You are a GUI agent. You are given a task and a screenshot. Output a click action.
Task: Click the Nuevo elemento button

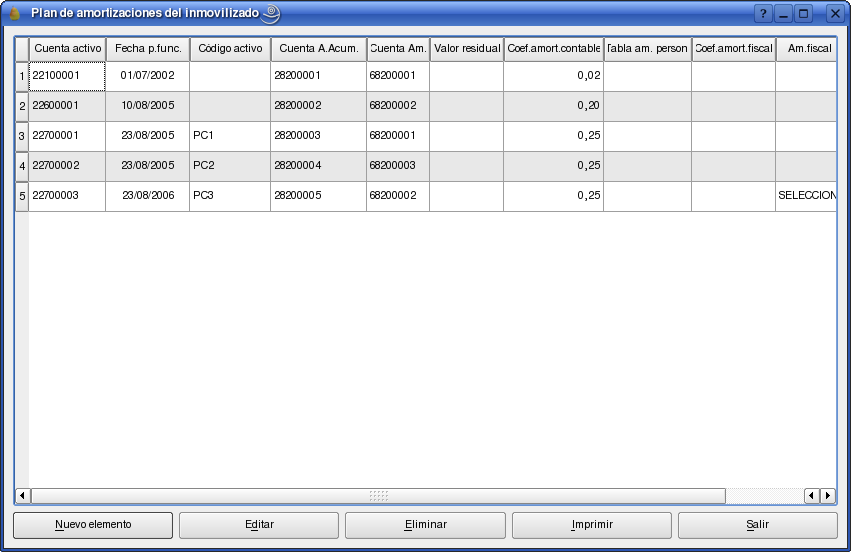[93, 525]
